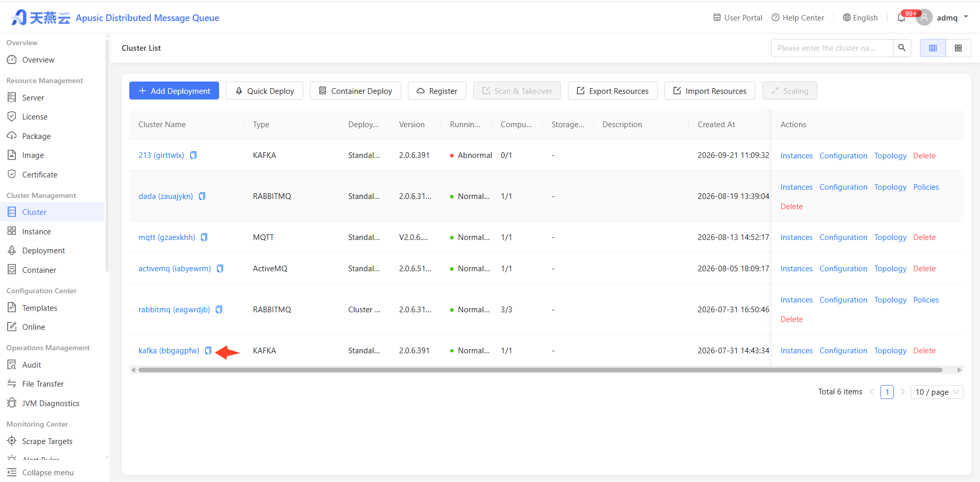Click the Quick Deploy button

pyautogui.click(x=264, y=91)
